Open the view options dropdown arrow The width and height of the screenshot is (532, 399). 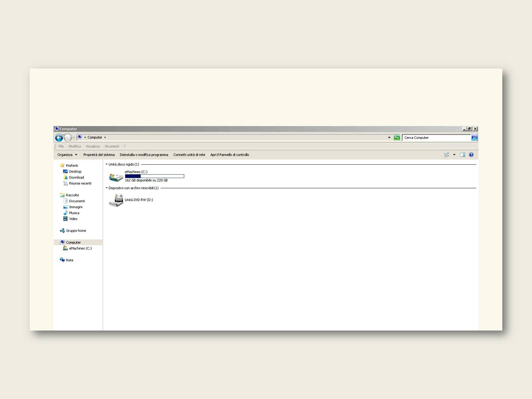[x=454, y=155]
